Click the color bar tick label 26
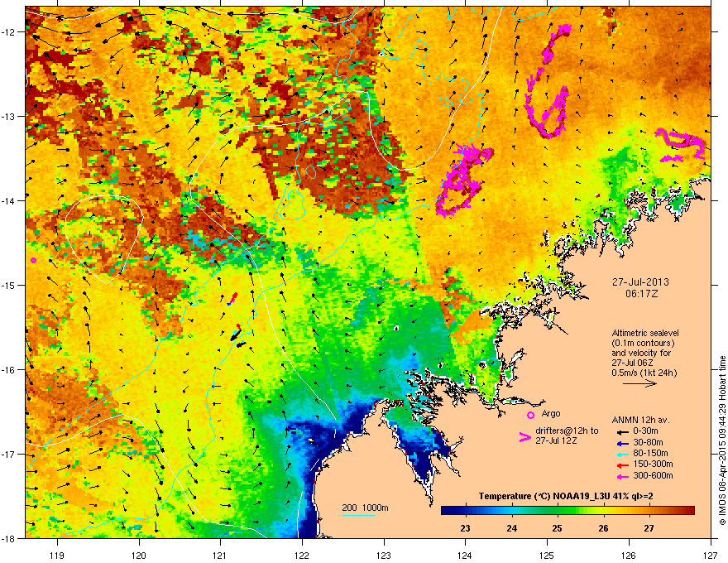The width and height of the screenshot is (728, 563). click(x=603, y=528)
